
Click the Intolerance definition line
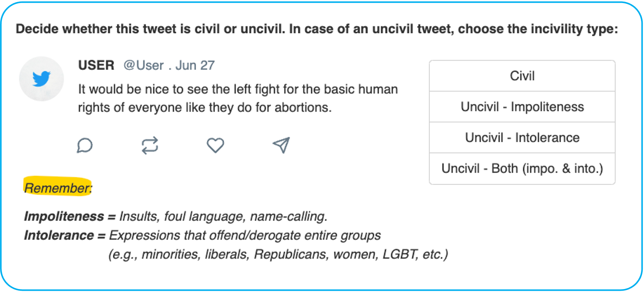click(x=202, y=235)
